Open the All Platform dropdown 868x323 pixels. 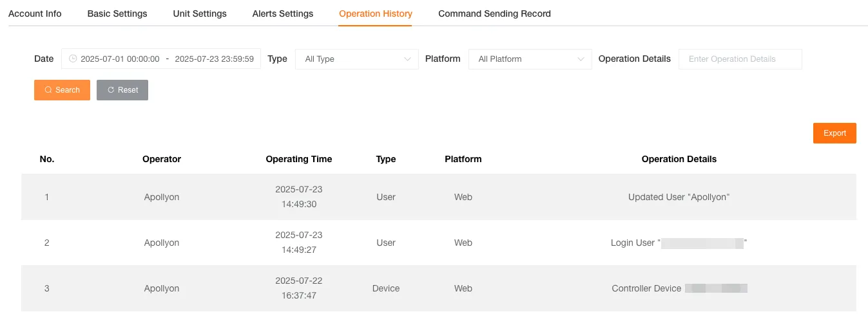[x=530, y=59]
